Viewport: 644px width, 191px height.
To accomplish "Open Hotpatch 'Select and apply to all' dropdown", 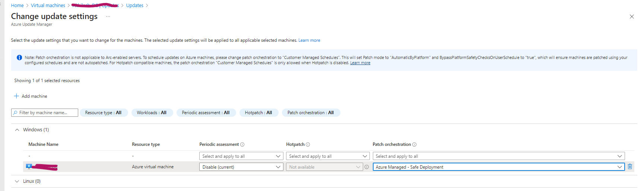I will (x=328, y=156).
